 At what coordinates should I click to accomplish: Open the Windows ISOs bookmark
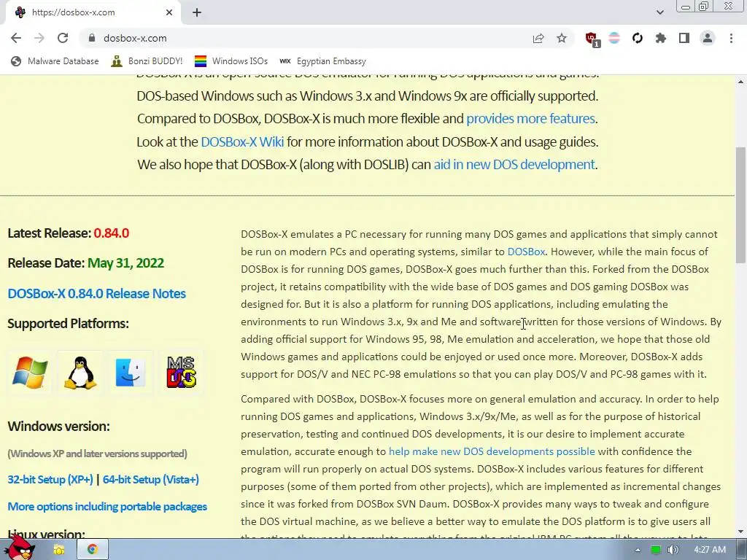pos(231,61)
